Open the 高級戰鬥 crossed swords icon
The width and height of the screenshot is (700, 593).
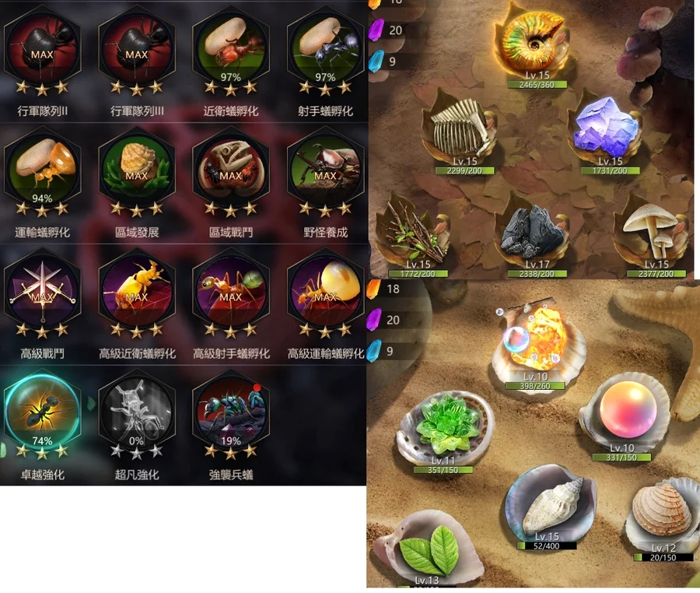coord(42,290)
